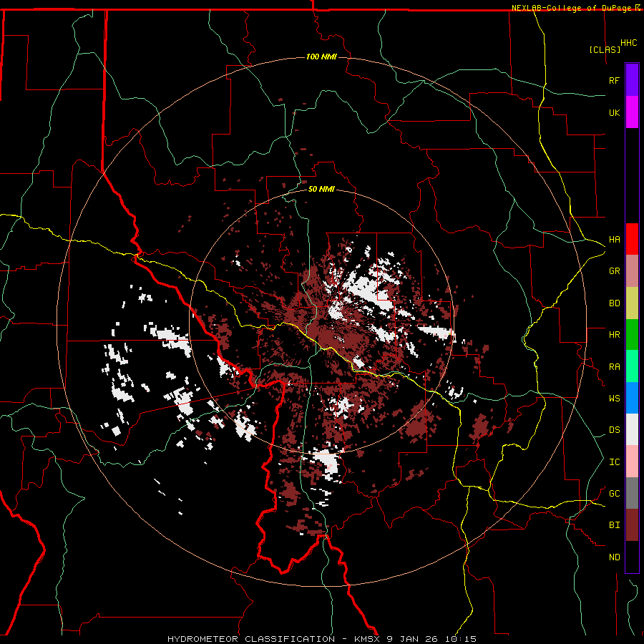The height and width of the screenshot is (644, 644).
Task: Click the IC legend label
Action: [x=615, y=462]
